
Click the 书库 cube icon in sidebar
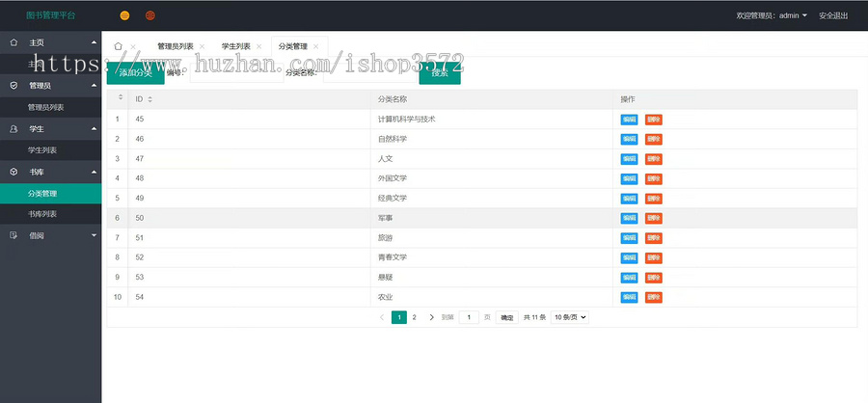point(14,173)
